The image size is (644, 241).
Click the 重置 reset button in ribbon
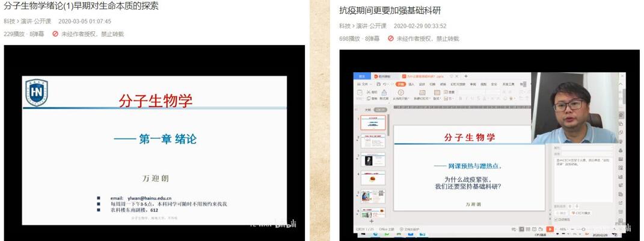pos(449,92)
